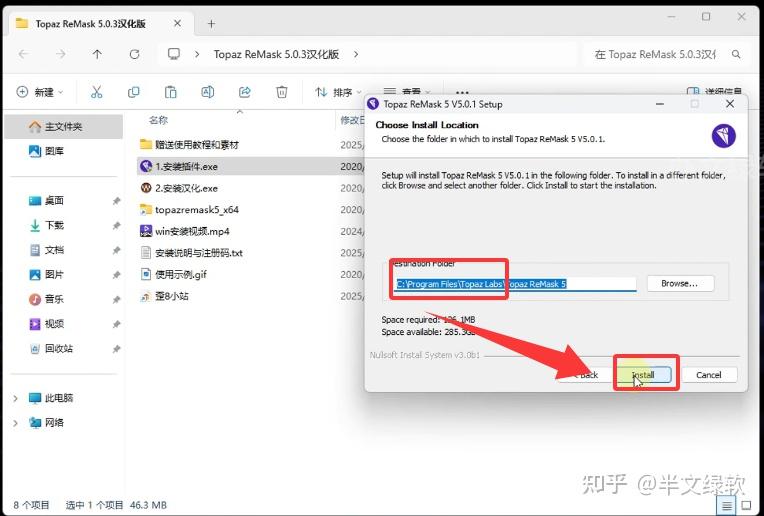
Task: Open 桌面 in the sidebar
Action: point(54,201)
